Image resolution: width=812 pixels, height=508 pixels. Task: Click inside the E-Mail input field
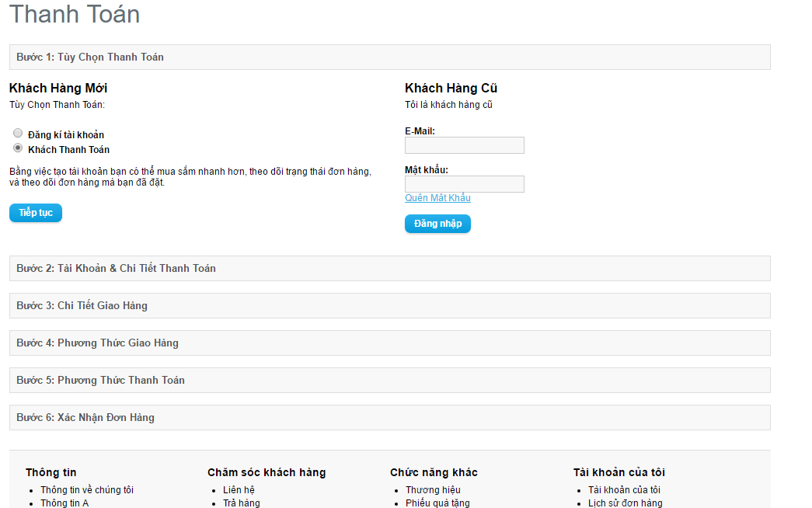(x=465, y=145)
